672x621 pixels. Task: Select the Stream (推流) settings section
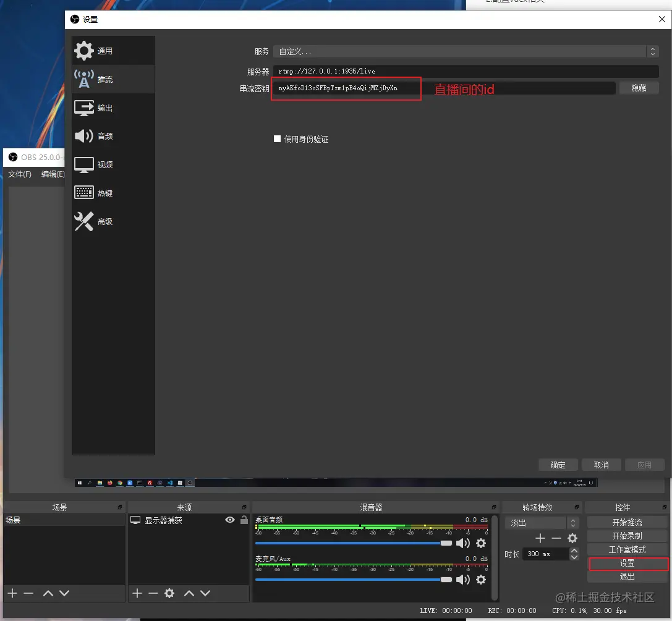pyautogui.click(x=113, y=79)
